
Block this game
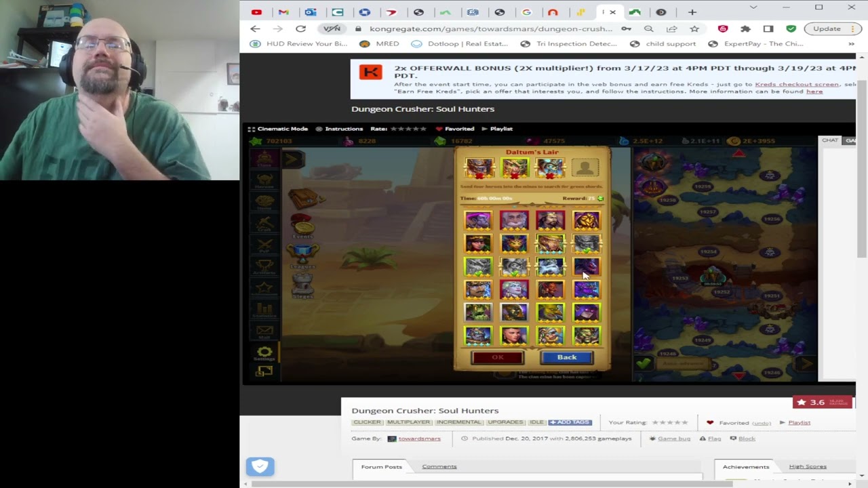point(747,439)
